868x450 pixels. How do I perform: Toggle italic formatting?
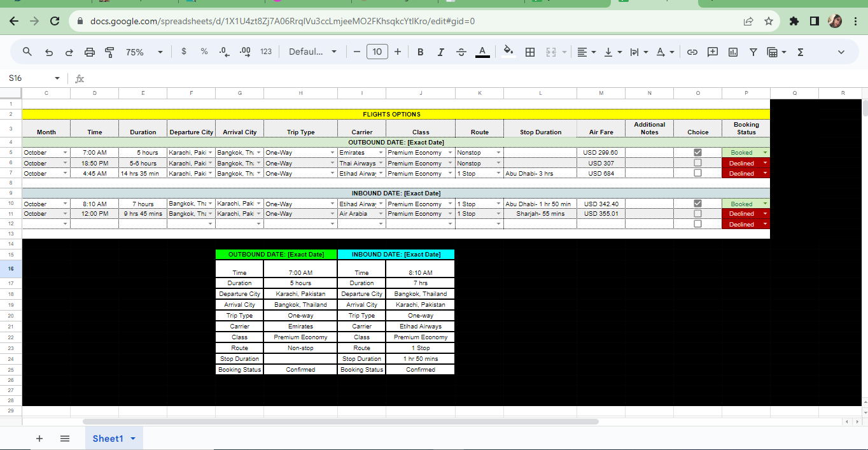(x=440, y=52)
